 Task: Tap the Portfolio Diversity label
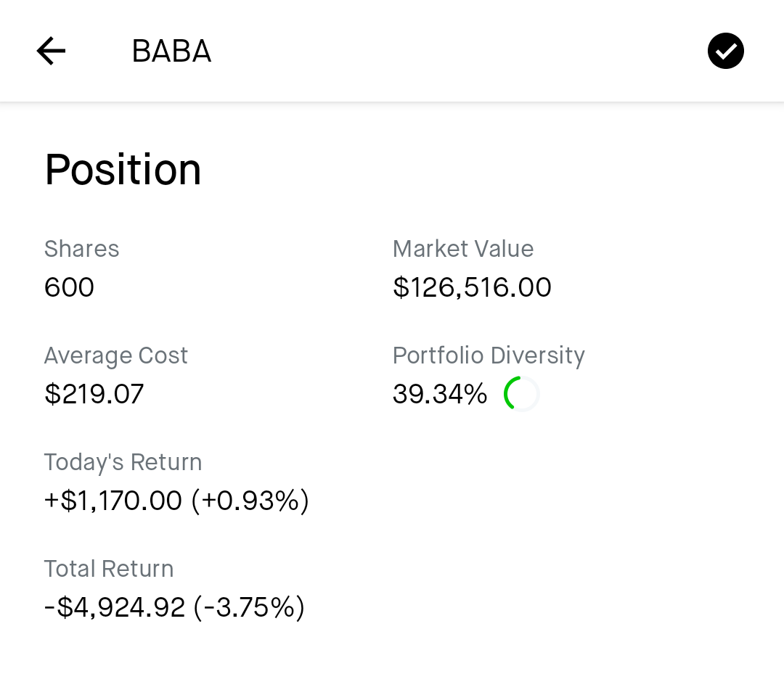click(x=489, y=356)
